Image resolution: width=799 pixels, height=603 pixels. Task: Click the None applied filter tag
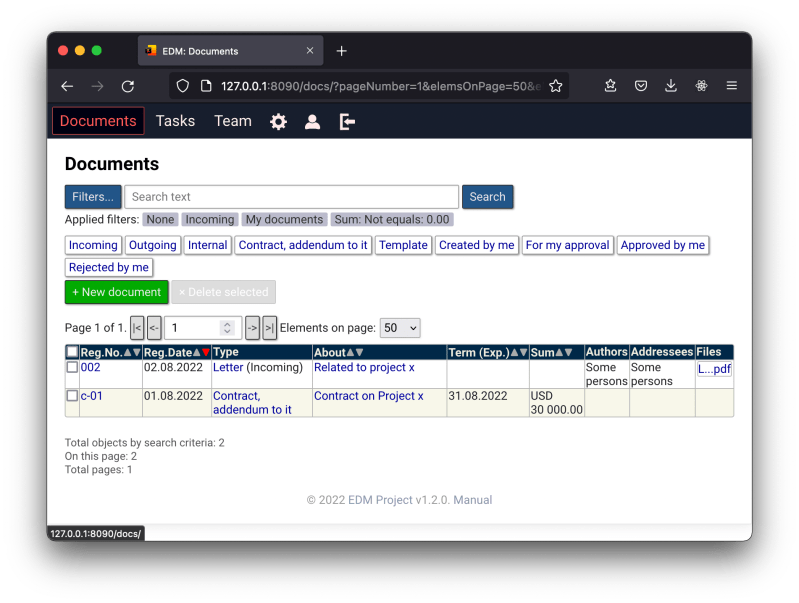[x=160, y=220]
